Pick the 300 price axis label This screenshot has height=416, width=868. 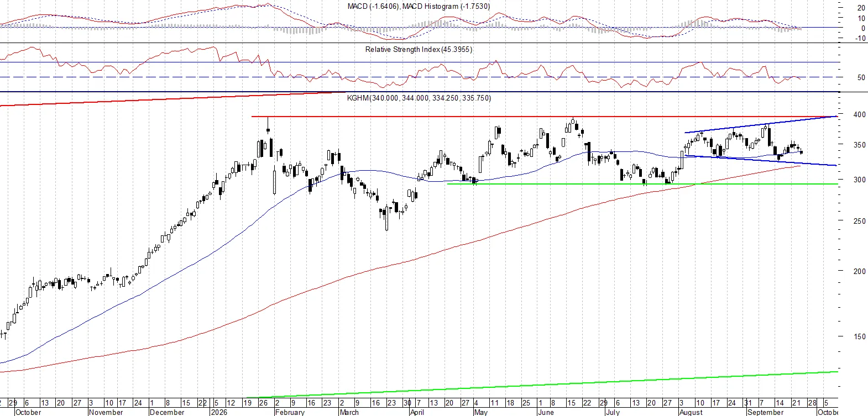point(860,180)
